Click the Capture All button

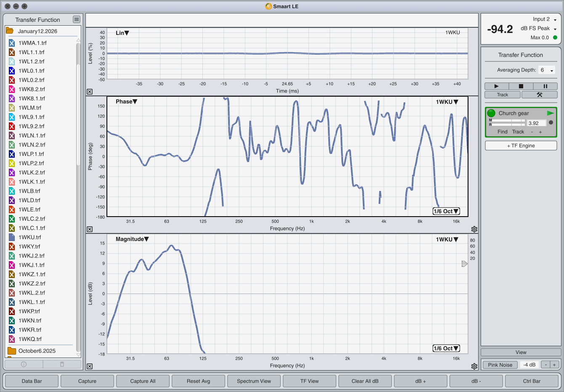click(143, 381)
